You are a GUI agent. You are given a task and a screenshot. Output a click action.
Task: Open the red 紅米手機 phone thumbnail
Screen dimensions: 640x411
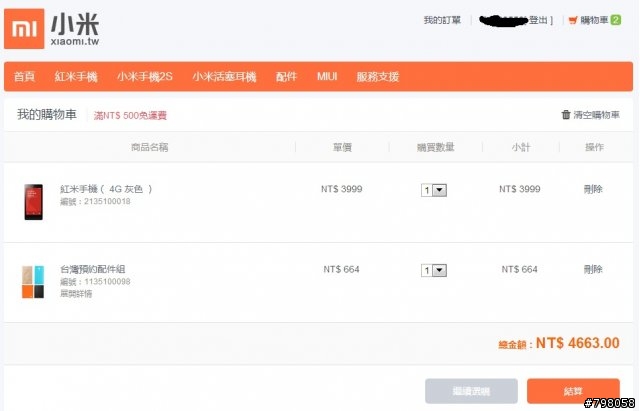click(x=33, y=202)
